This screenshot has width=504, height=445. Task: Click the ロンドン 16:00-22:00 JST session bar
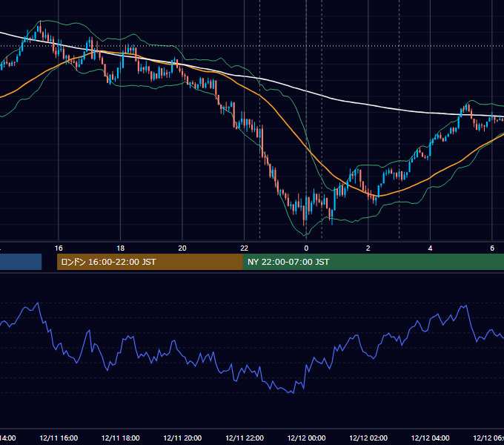click(150, 262)
